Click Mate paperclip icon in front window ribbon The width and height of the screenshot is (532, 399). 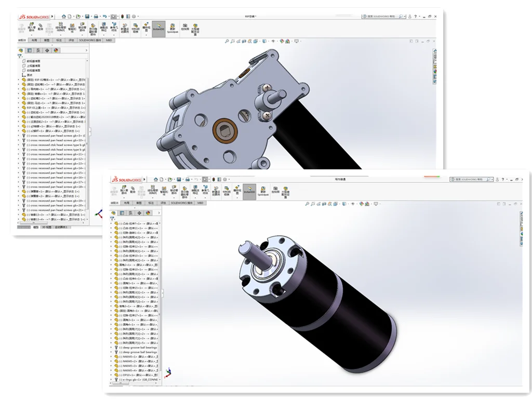(132, 190)
